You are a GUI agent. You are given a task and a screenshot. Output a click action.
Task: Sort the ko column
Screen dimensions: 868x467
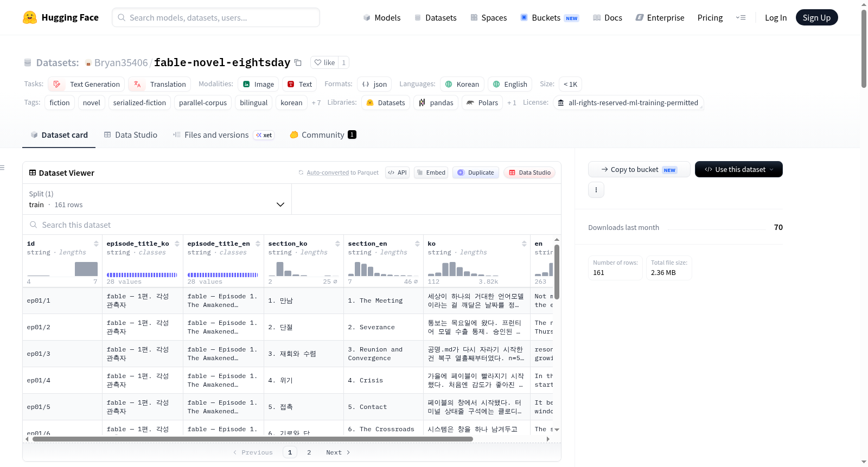point(524,244)
